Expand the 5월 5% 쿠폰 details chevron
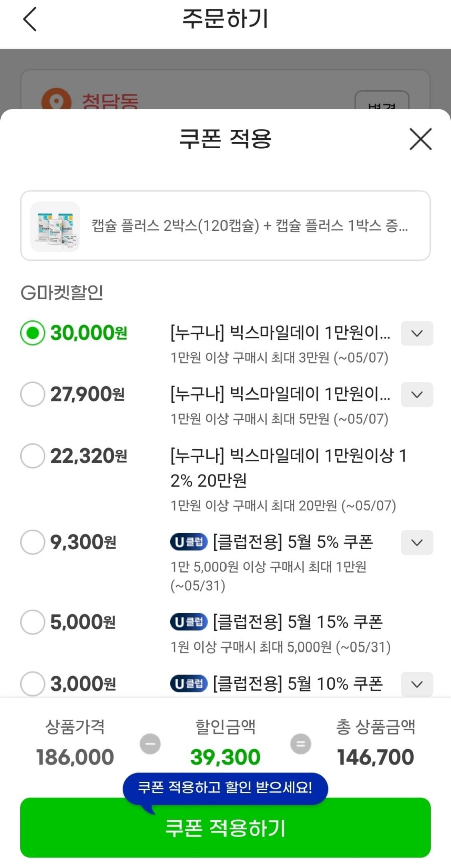This screenshot has height=868, width=451. point(417,542)
